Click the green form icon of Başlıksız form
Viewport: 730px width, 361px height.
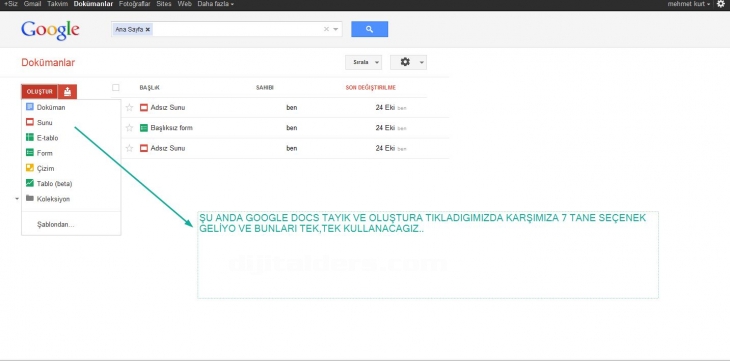[x=144, y=128]
